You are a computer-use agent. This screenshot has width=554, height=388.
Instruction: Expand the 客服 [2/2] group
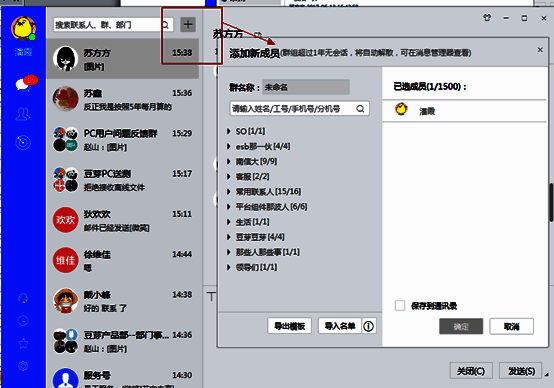pyautogui.click(x=229, y=176)
